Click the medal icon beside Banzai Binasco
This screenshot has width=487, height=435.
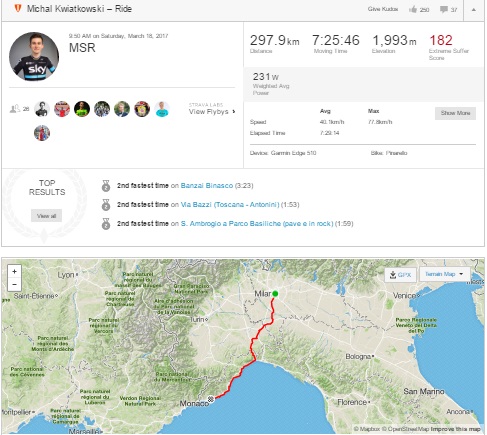106,186
